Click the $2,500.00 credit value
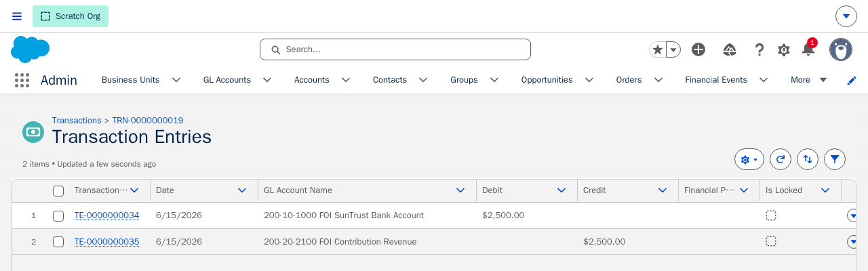Image resolution: width=868 pixels, height=271 pixels. point(604,242)
